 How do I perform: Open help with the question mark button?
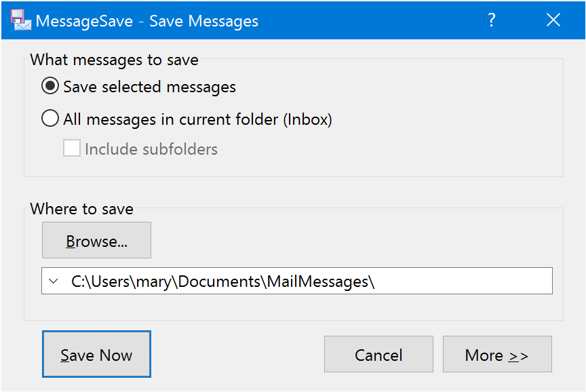click(x=492, y=20)
